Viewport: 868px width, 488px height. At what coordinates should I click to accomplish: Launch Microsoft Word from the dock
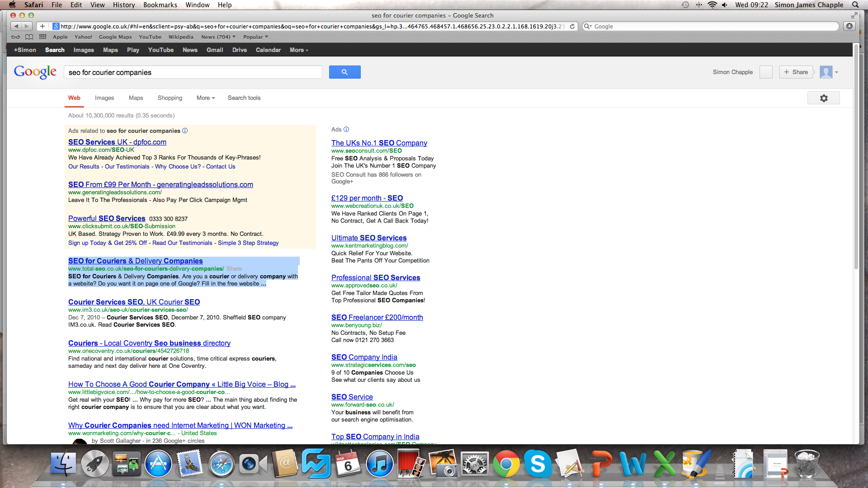pyautogui.click(x=633, y=464)
